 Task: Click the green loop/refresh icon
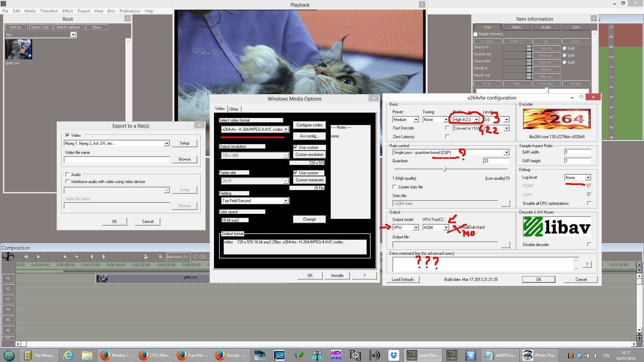(145, 257)
